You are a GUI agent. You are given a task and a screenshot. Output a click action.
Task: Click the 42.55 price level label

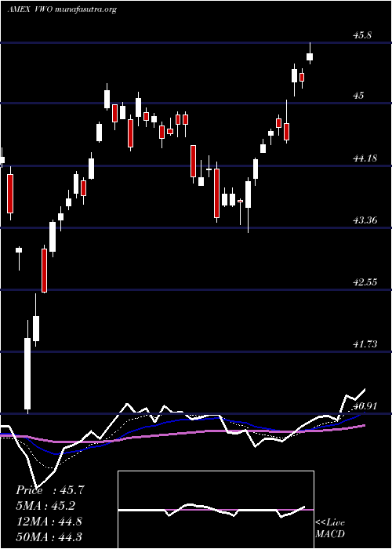click(x=365, y=282)
